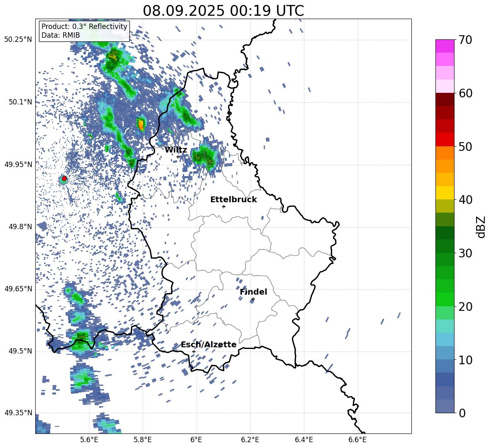Click the Ettelbruck station cross marker
491x448 pixels.
tap(224, 206)
